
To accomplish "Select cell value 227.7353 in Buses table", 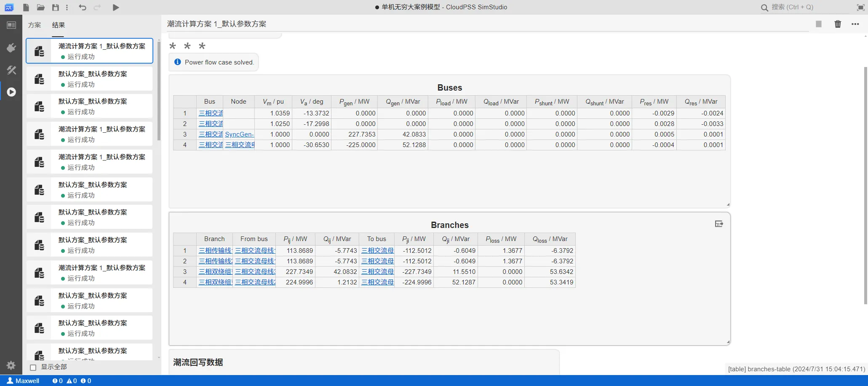I will tap(354, 134).
